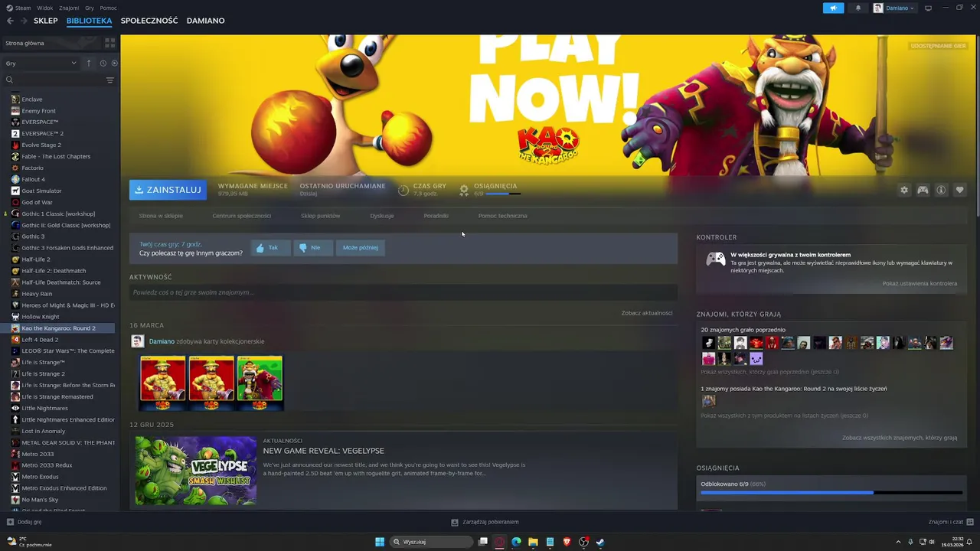This screenshot has height=551, width=980.
Task: Click the activity comment text field
Action: click(x=403, y=292)
